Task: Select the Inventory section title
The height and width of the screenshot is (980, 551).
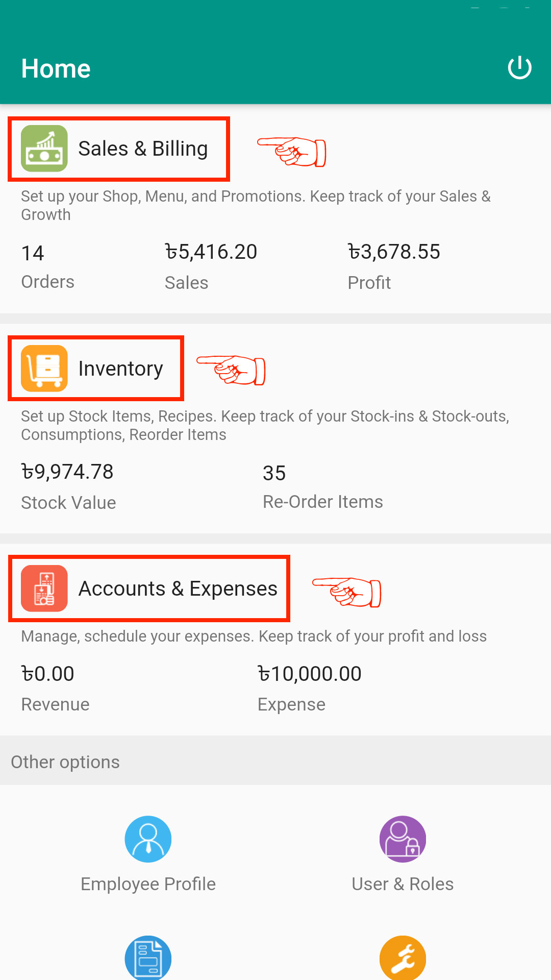Action: pos(120,369)
